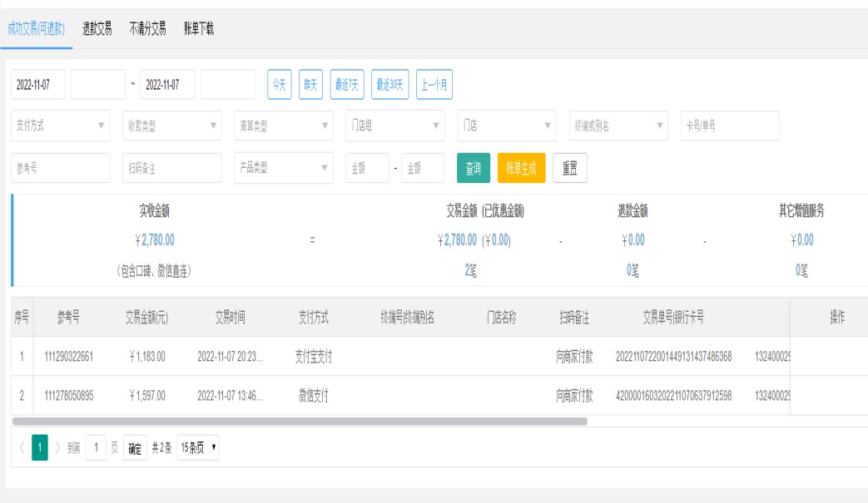Switch to the 退款交易 tab
The image size is (868, 503).
tap(97, 29)
